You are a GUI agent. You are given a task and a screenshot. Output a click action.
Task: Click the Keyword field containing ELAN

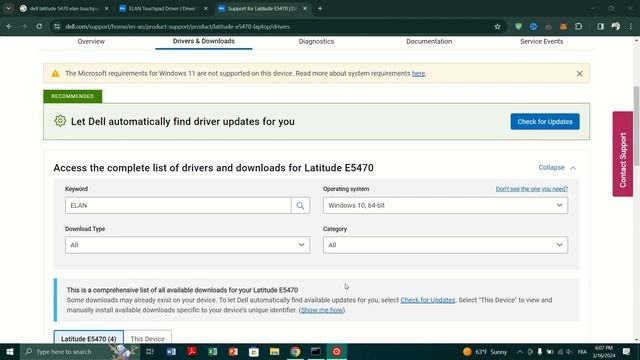(x=178, y=205)
